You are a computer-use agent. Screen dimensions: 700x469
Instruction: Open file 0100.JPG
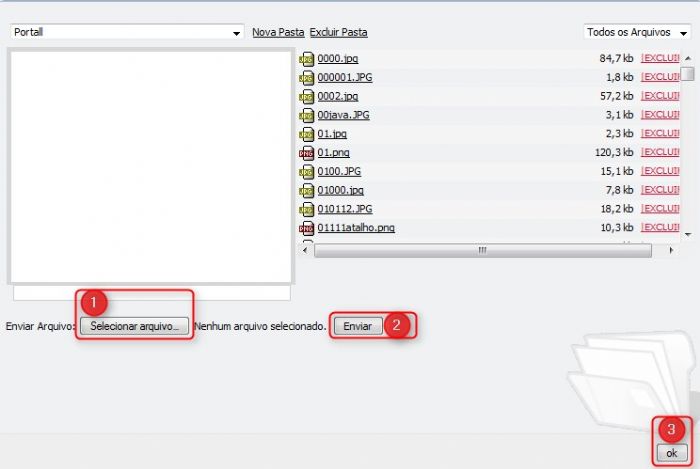point(339,171)
